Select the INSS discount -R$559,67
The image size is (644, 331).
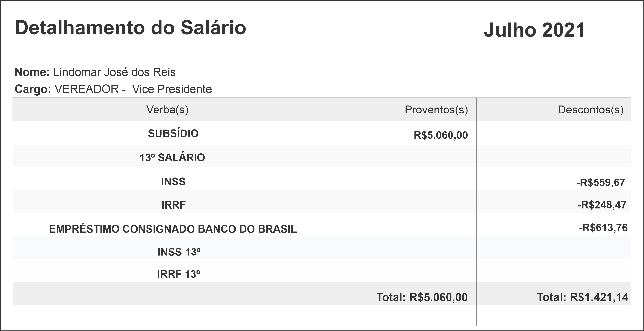point(600,183)
